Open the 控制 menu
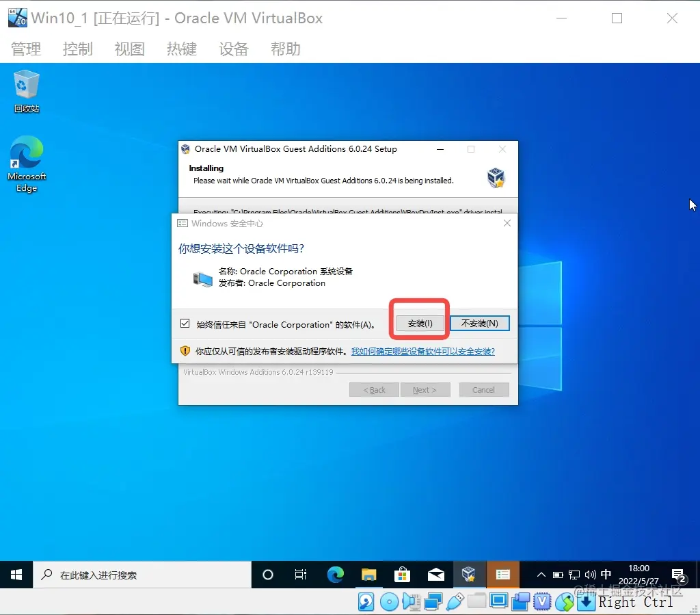The width and height of the screenshot is (700, 615). point(78,49)
